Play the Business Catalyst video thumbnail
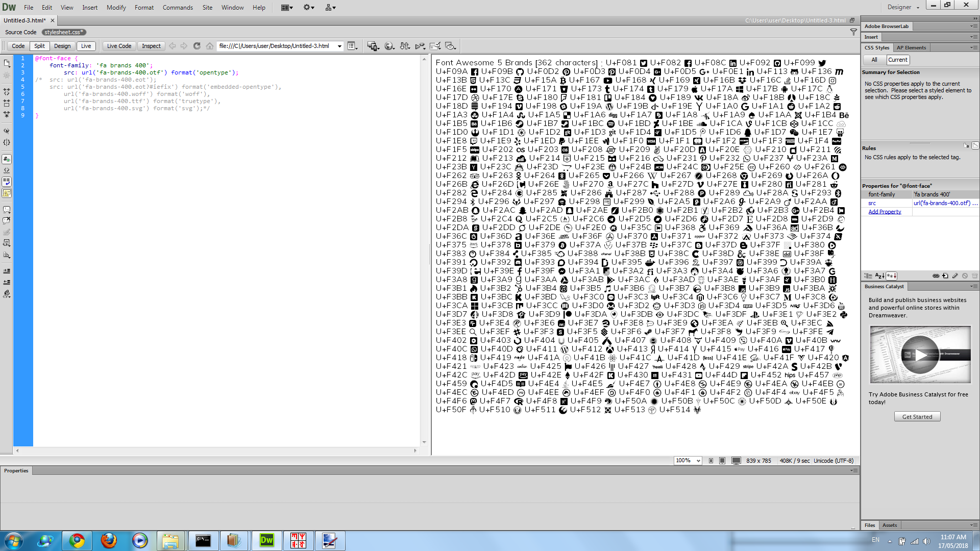Image resolution: width=980 pixels, height=551 pixels. point(920,355)
